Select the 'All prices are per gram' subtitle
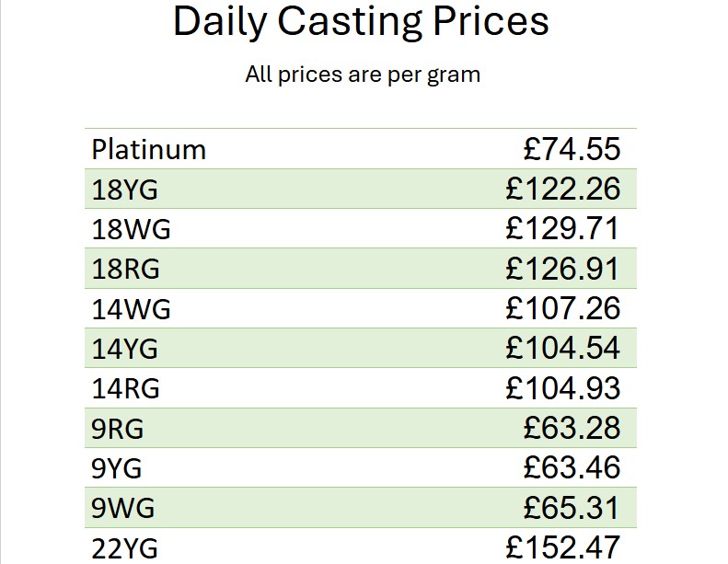The image size is (728, 564). (x=363, y=75)
